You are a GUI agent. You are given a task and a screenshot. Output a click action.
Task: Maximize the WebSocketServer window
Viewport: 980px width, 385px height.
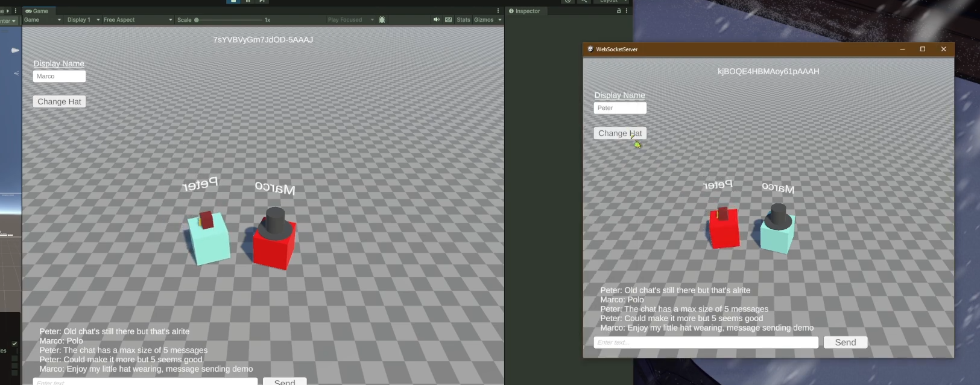click(x=922, y=49)
